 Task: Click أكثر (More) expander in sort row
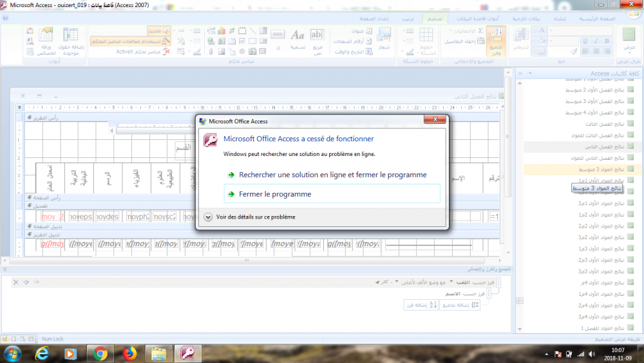click(382, 282)
